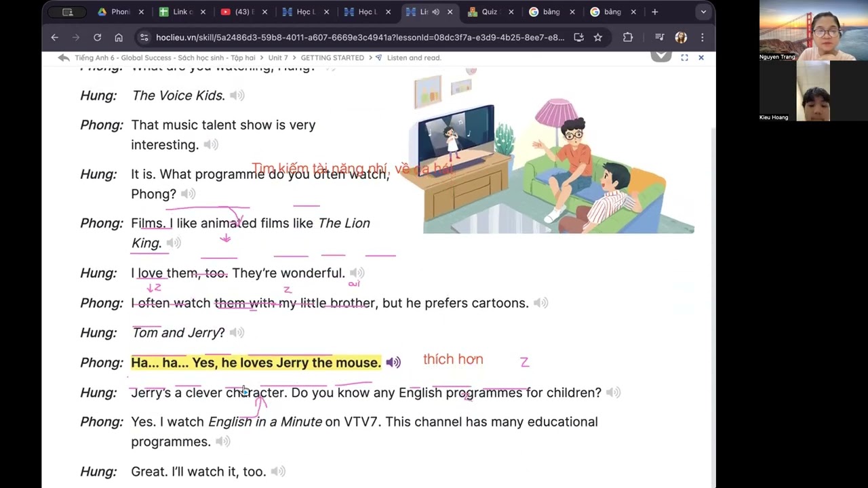Close the YouTube '(43)' tab
The height and width of the screenshot is (488, 868).
(264, 12)
